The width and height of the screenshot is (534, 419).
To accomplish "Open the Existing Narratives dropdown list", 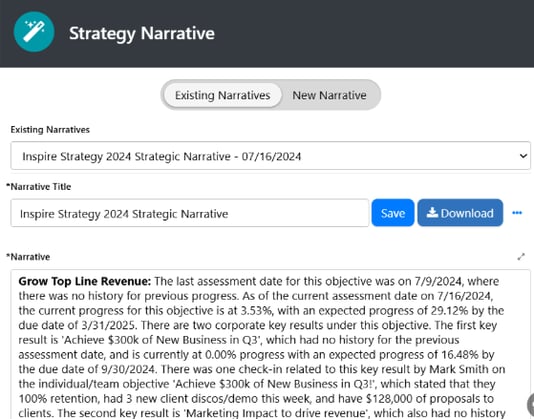I will pos(270,156).
